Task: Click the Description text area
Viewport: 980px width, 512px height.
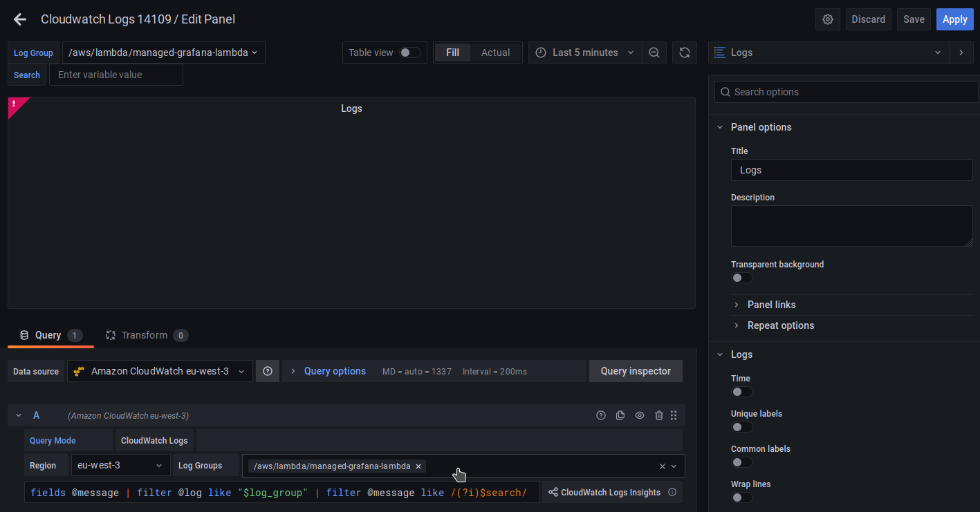Action: pyautogui.click(x=851, y=226)
